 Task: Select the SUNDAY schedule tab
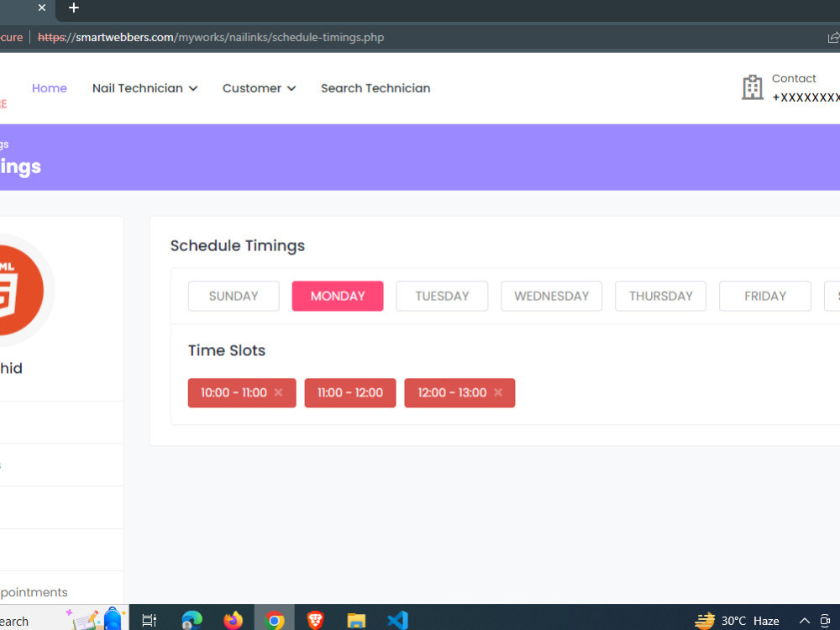[x=234, y=297]
